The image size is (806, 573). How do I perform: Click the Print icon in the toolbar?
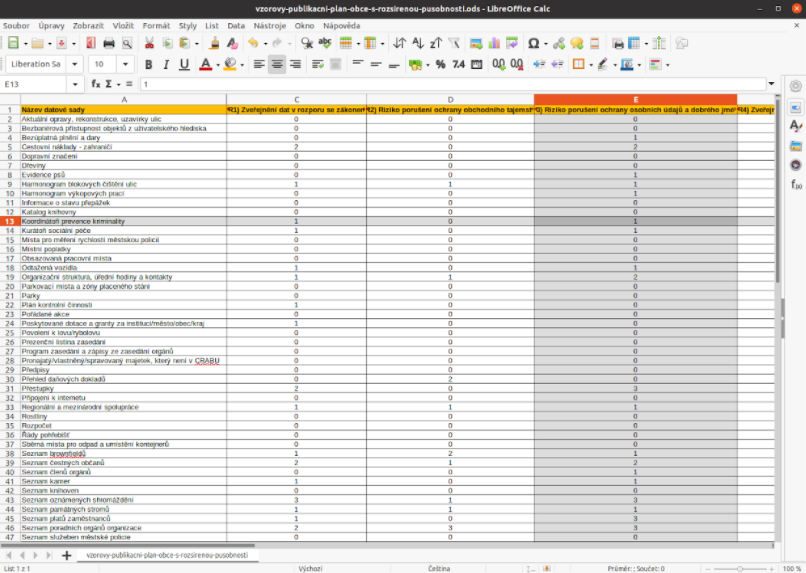pyautogui.click(x=109, y=44)
